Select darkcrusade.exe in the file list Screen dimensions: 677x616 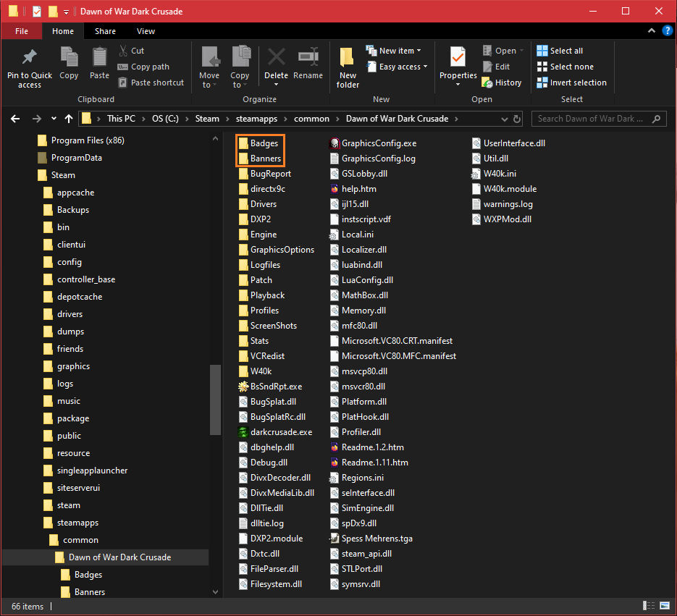pyautogui.click(x=275, y=432)
